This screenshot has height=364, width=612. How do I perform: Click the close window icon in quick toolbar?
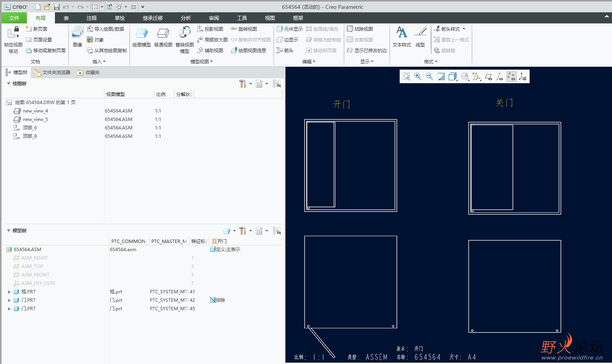(x=133, y=7)
